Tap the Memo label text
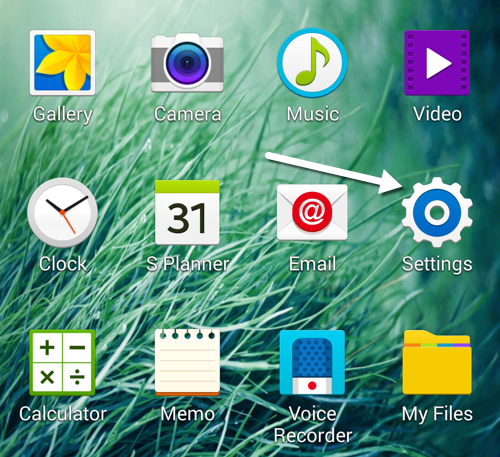 (x=187, y=414)
